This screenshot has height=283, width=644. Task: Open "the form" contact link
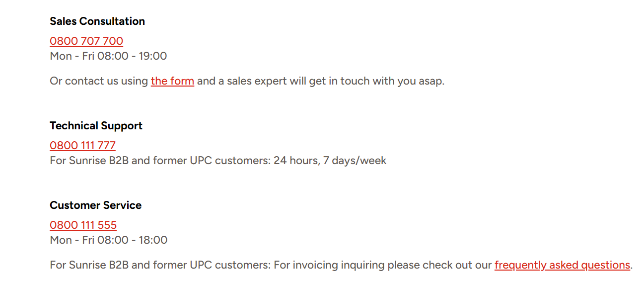point(172,81)
